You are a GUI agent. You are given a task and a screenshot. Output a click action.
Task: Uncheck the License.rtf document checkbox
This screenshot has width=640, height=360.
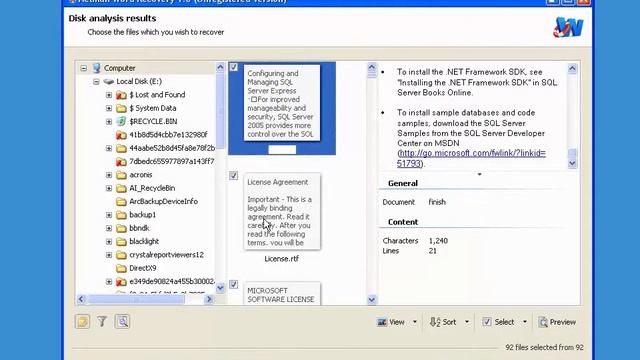(x=233, y=176)
